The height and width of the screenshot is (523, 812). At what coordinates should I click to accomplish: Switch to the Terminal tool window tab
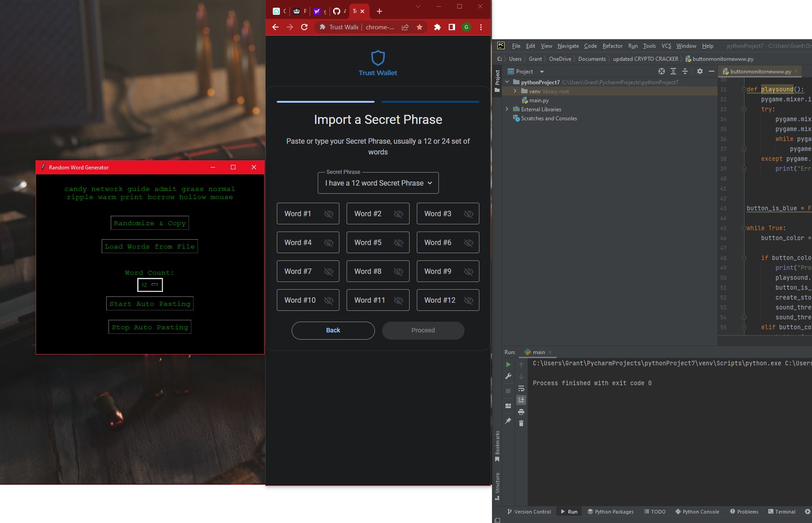[781, 511]
